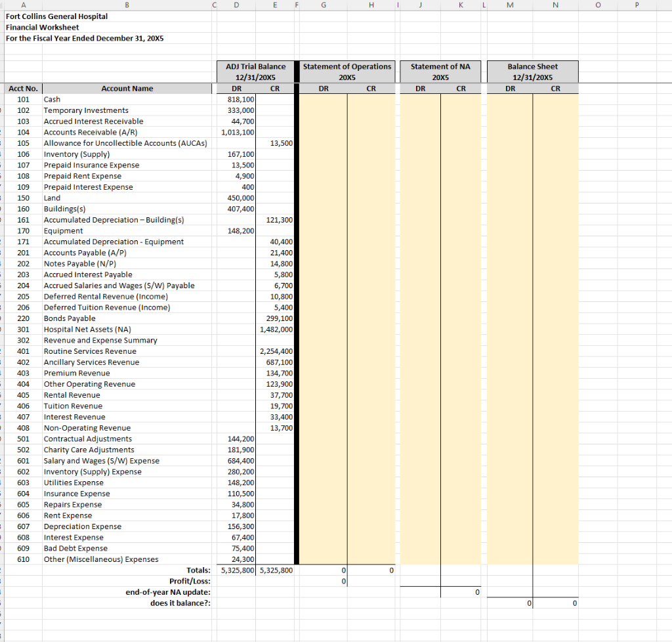Click column header H to select column
Screen dimensions: 672x642
(371, 5)
